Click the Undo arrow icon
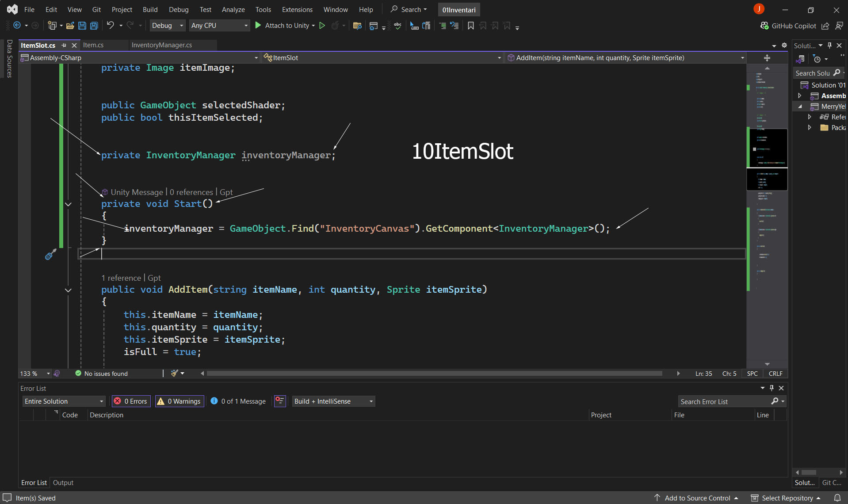This screenshot has height=504, width=848. 110,26
